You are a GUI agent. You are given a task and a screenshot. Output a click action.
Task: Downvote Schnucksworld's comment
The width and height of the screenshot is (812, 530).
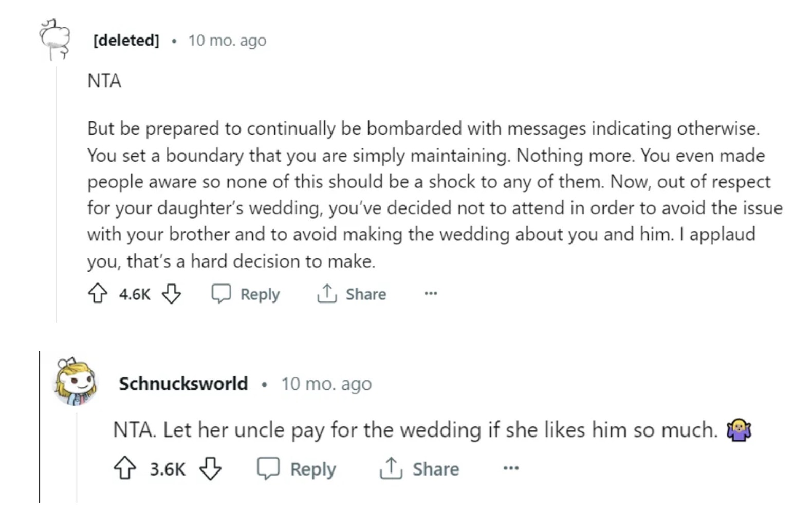[x=210, y=468]
